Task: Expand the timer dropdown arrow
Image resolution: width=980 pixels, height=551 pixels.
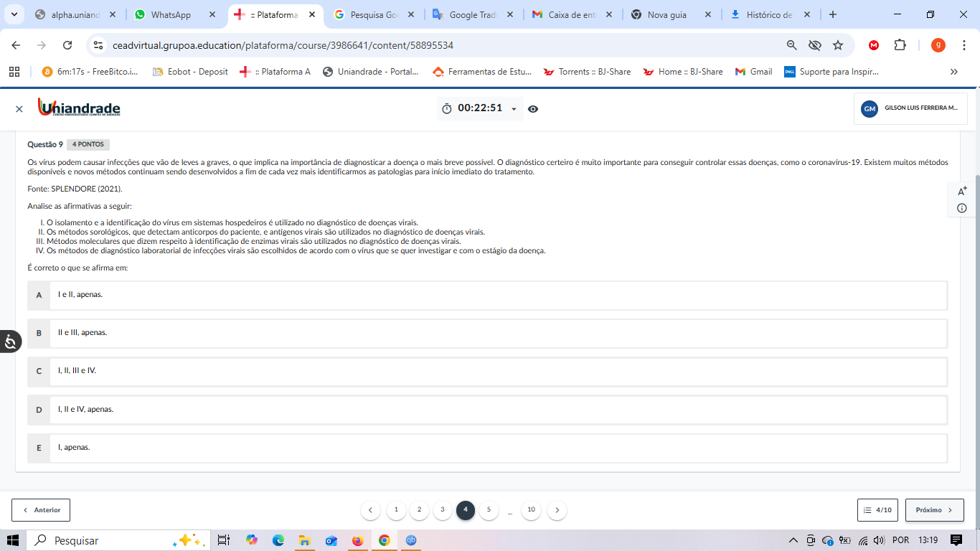Action: (x=514, y=109)
